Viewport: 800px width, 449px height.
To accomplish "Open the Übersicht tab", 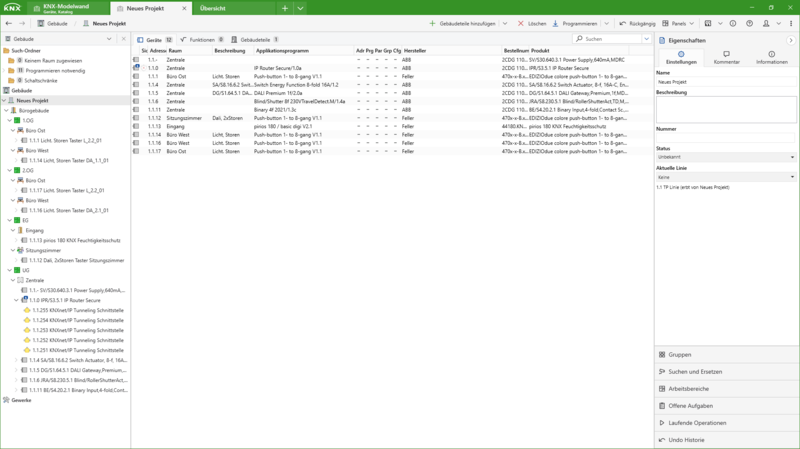I will [213, 8].
